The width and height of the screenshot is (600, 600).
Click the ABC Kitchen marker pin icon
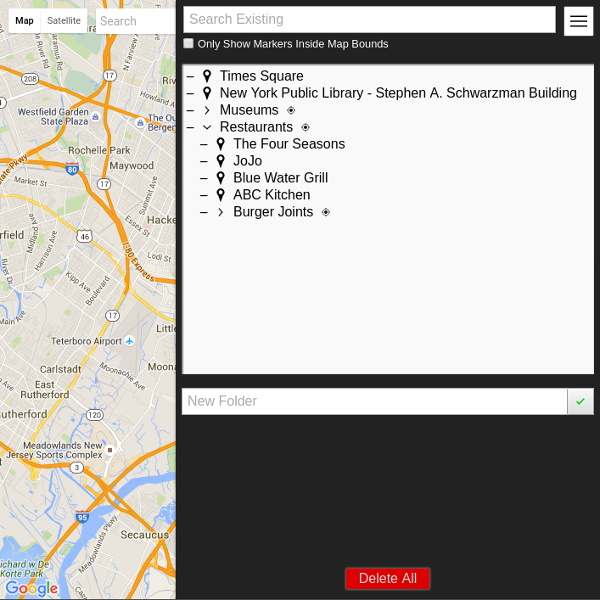click(221, 195)
